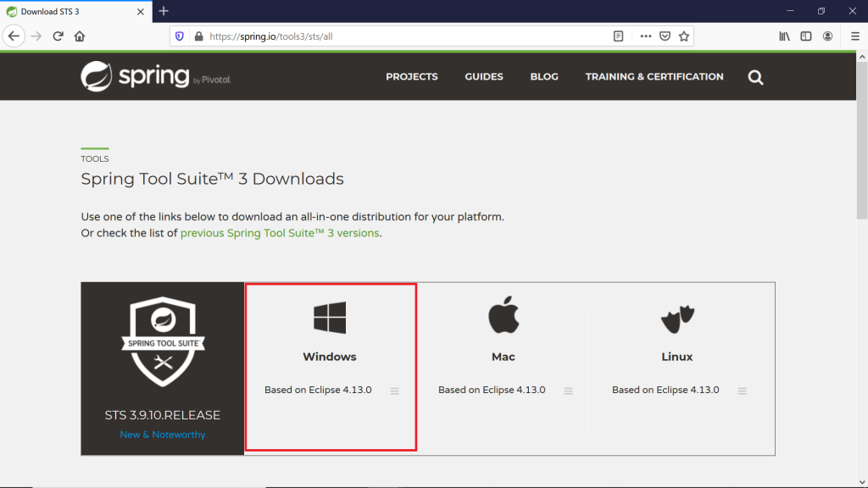Open the site search magnifier
This screenshot has height=488, width=868.
tap(755, 77)
